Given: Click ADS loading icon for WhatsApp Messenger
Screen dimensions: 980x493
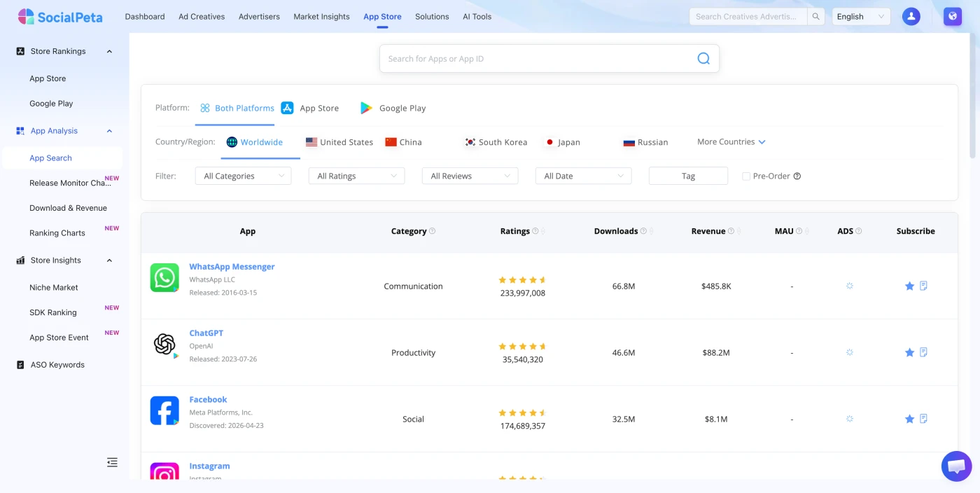Looking at the screenshot, I should pos(849,286).
